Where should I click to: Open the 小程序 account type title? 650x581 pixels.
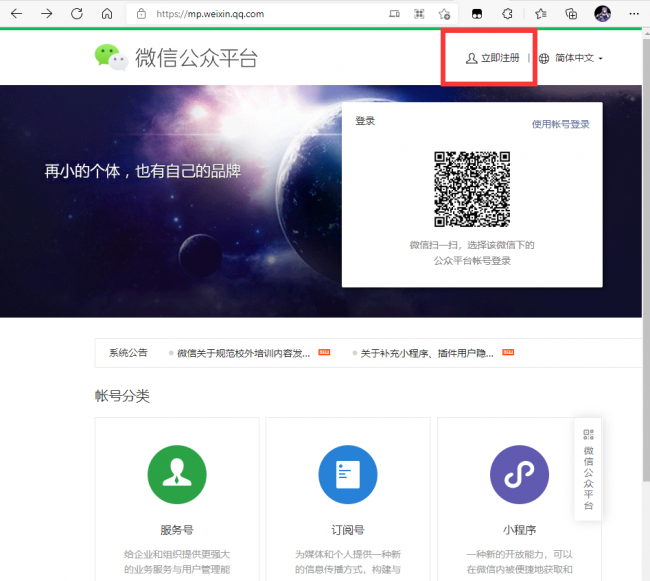click(x=519, y=530)
